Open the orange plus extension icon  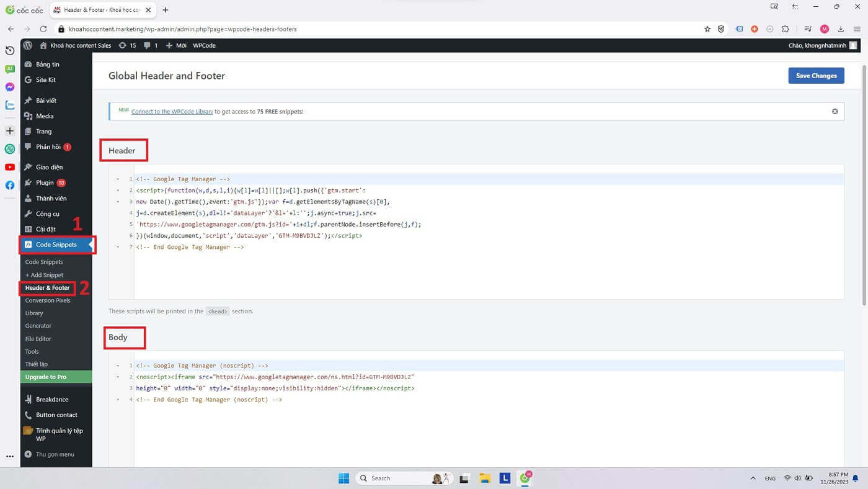[755, 29]
